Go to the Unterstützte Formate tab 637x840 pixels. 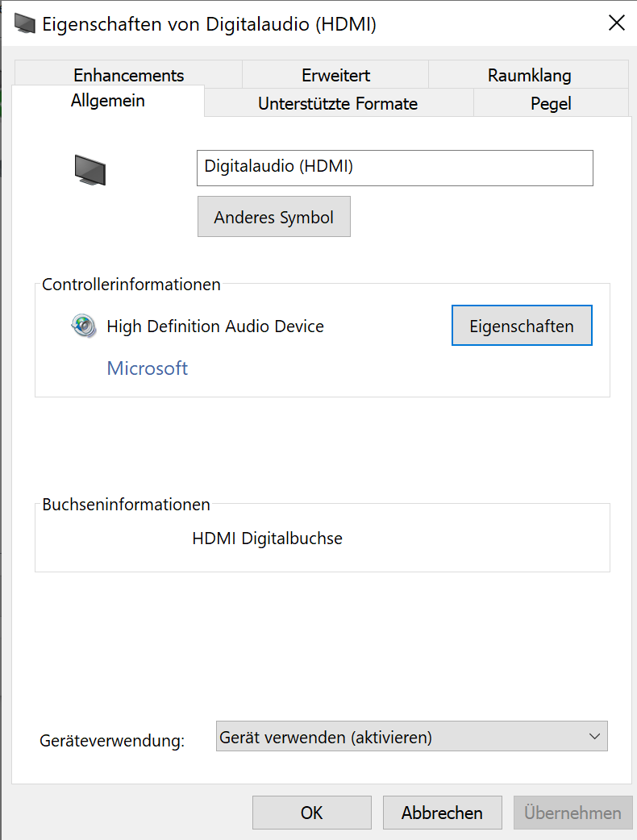point(338,103)
